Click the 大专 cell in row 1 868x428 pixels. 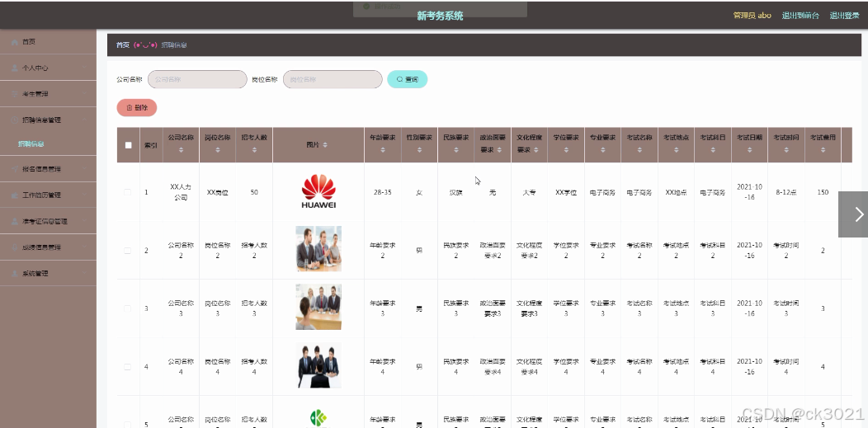tap(529, 192)
